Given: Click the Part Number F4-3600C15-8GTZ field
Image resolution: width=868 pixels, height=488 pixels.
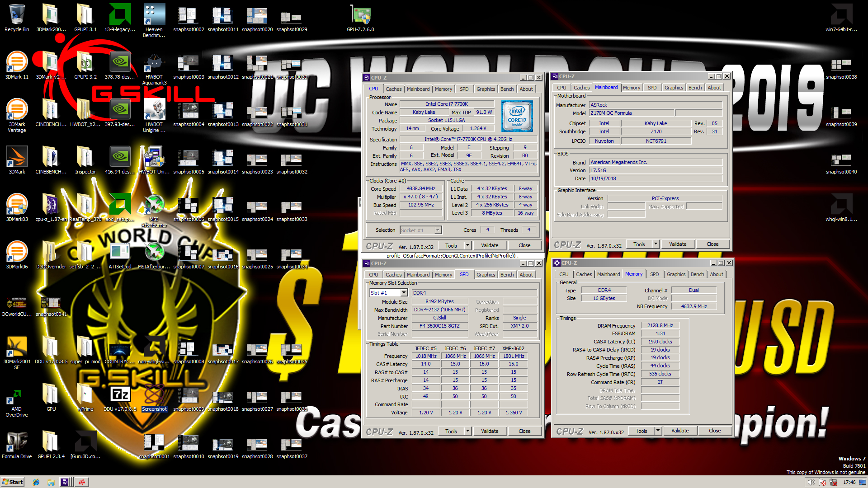Looking at the screenshot, I should pyautogui.click(x=439, y=326).
